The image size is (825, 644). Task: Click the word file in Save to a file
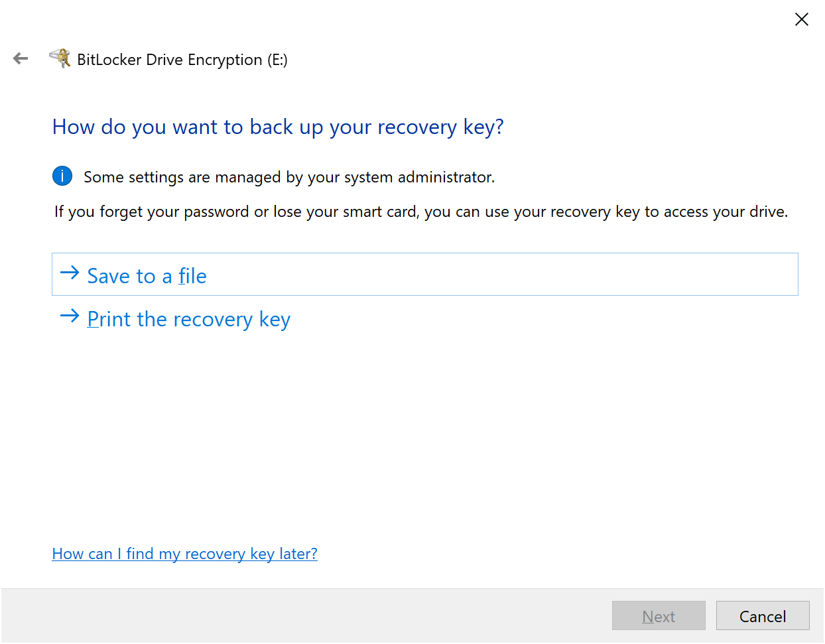pos(192,275)
